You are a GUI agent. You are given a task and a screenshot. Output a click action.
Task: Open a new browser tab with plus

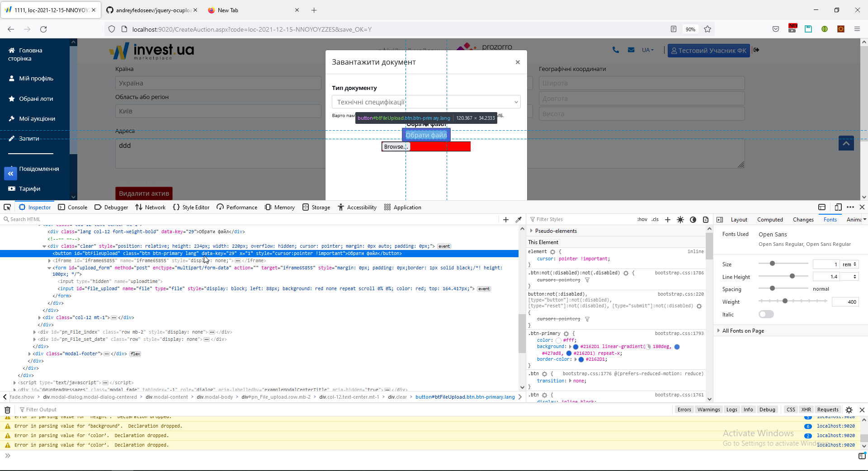(314, 10)
